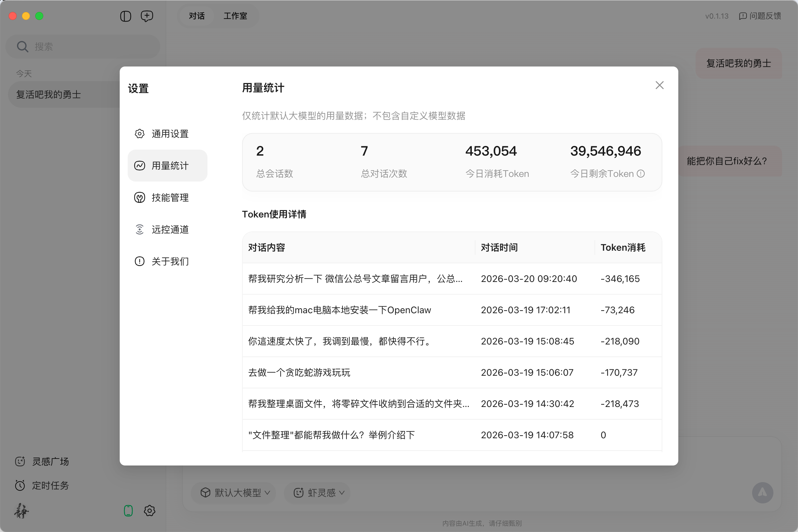This screenshot has width=798, height=532.
Task: Toggle the sidebar collapse icon at top left
Action: [x=125, y=16]
